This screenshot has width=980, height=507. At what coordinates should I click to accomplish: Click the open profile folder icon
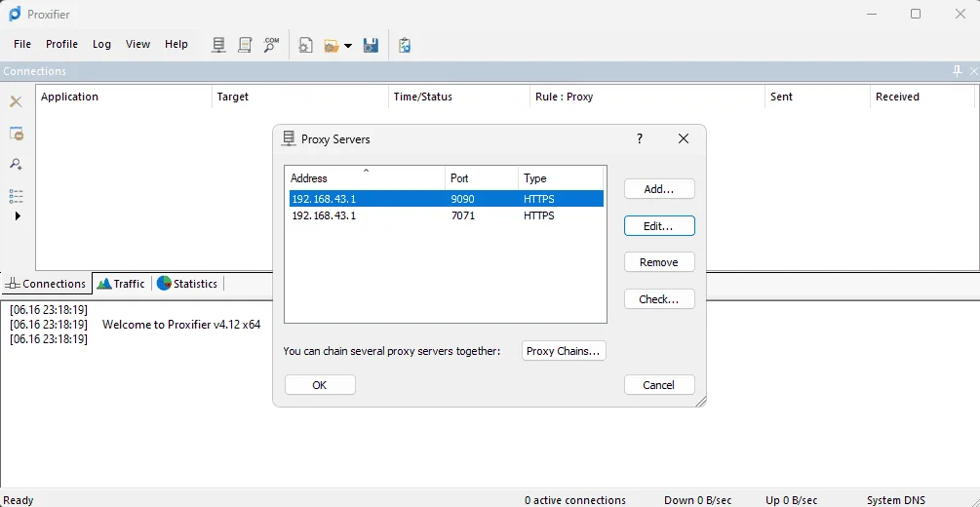tap(331, 46)
